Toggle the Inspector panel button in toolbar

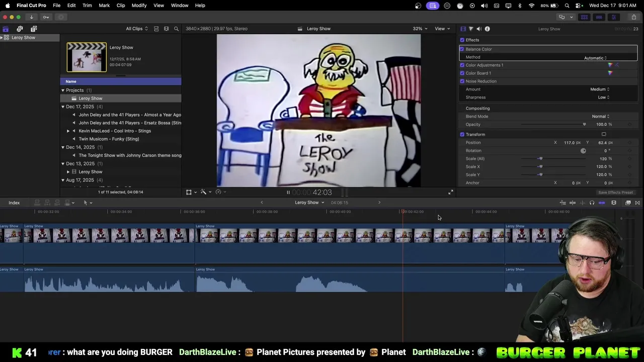tap(613, 17)
